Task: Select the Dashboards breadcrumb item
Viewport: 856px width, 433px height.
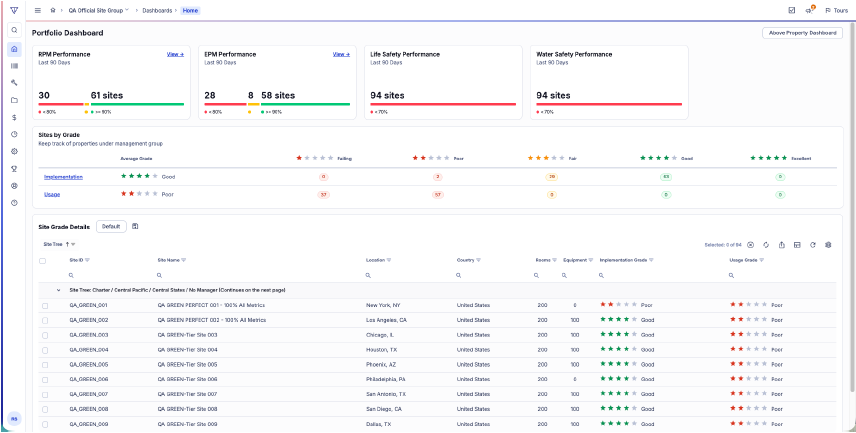Action: (157, 10)
